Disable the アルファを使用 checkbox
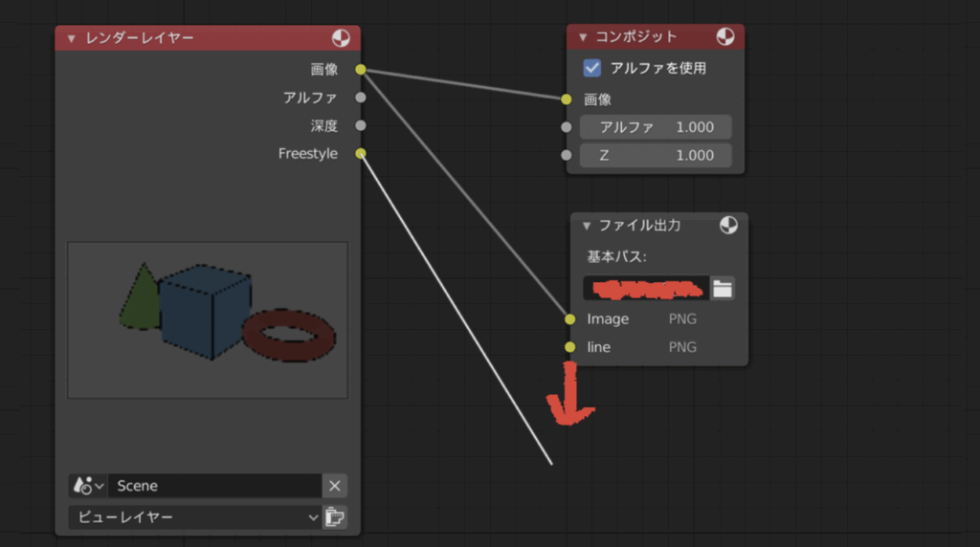Image resolution: width=980 pixels, height=547 pixels. click(592, 68)
